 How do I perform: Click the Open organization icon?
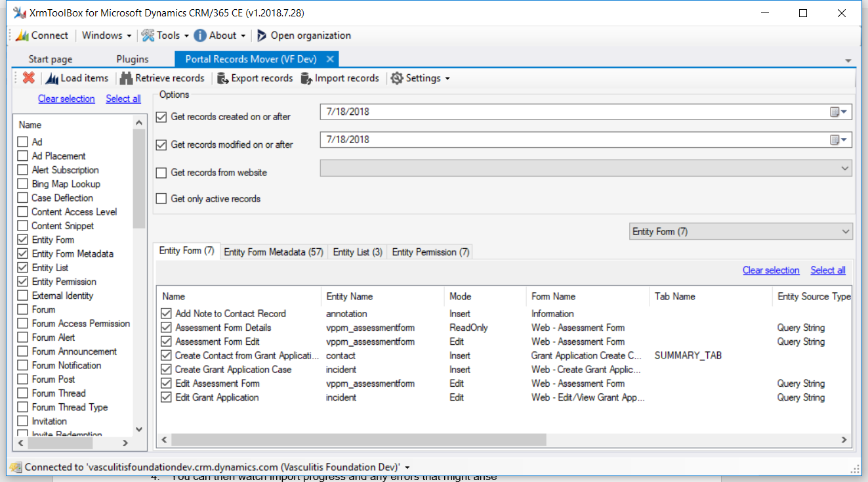(x=262, y=35)
